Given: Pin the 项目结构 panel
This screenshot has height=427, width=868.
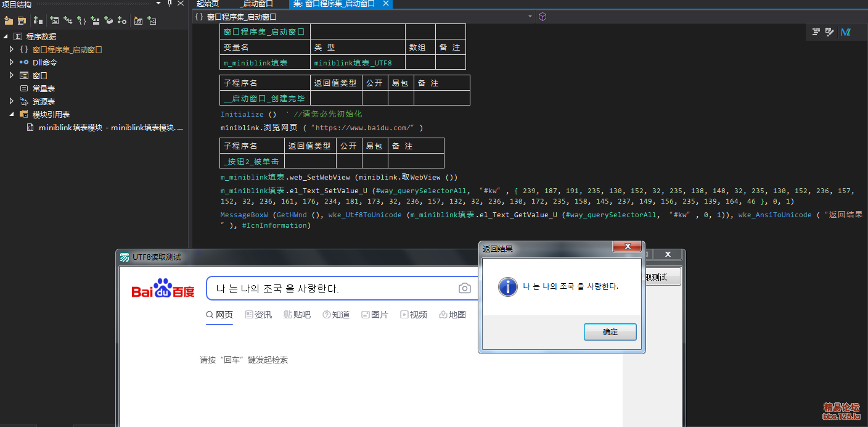Looking at the screenshot, I should click(x=170, y=4).
